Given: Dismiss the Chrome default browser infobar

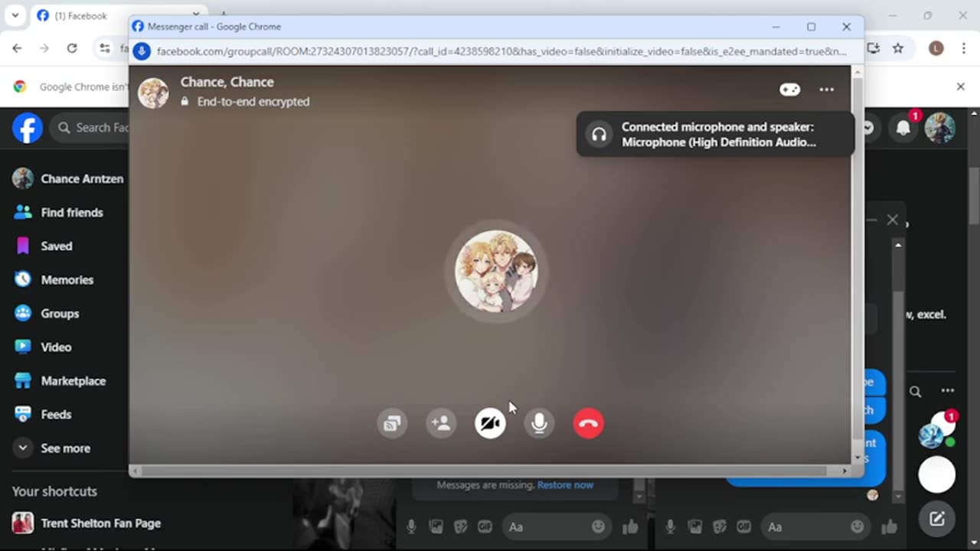Looking at the screenshot, I should pos(960,86).
